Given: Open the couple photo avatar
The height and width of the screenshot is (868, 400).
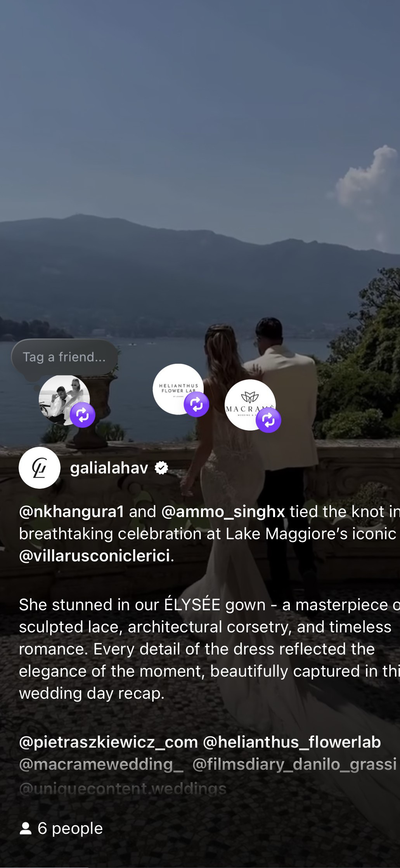Looking at the screenshot, I should point(64,400).
